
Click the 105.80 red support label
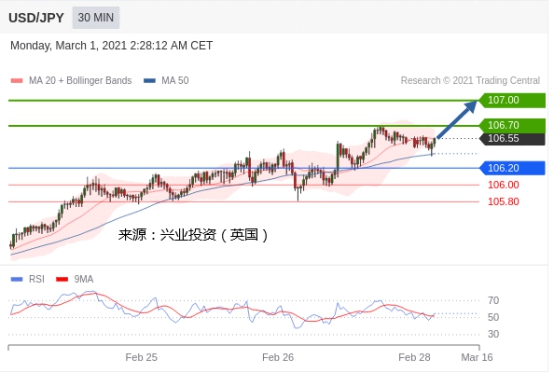tap(503, 202)
